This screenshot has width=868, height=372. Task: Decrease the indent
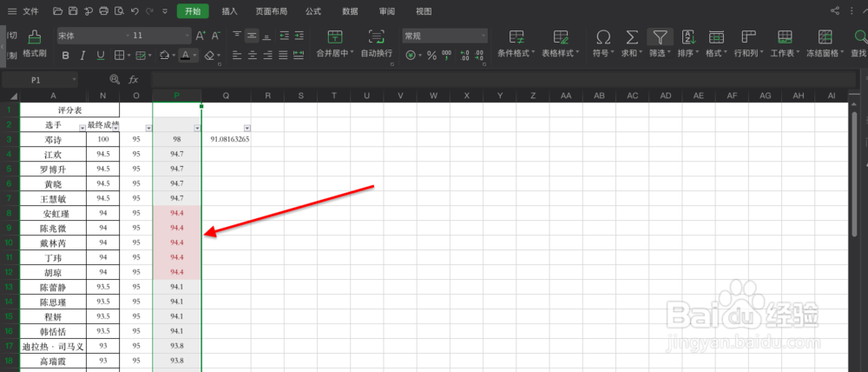(x=284, y=36)
